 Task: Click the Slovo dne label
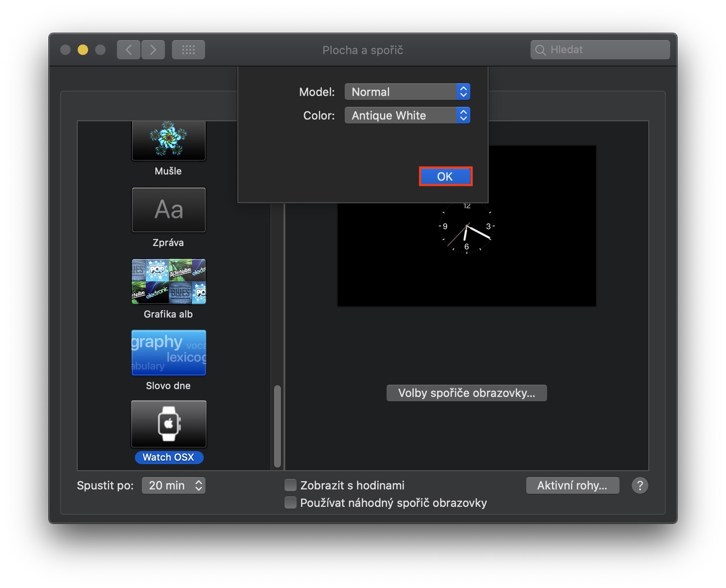pos(168,386)
